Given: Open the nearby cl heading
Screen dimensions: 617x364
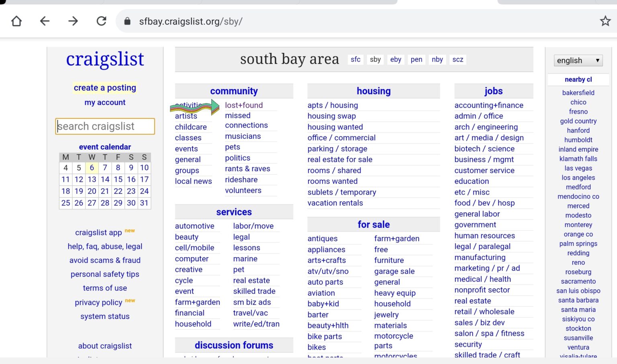Looking at the screenshot, I should (x=578, y=79).
